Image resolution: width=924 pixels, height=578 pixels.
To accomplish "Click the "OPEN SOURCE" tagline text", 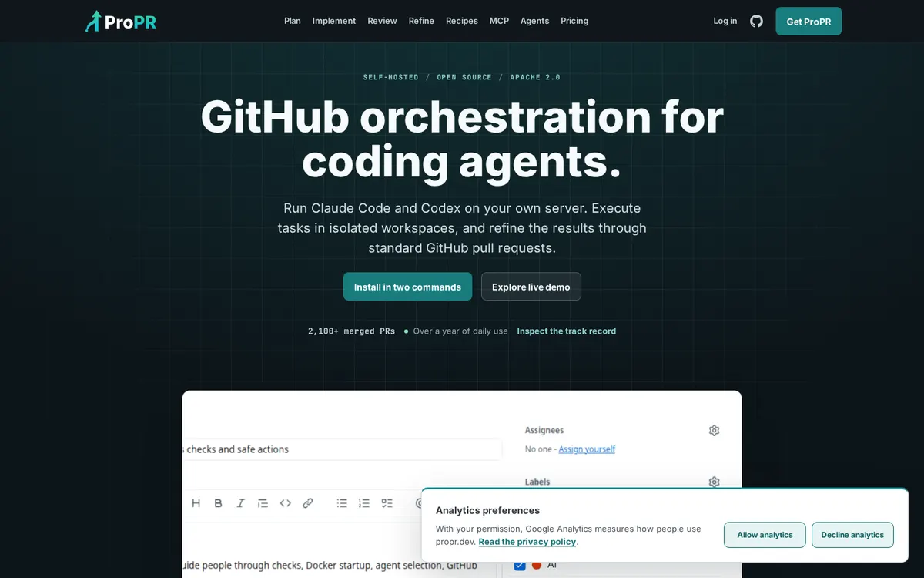I will pos(464,77).
